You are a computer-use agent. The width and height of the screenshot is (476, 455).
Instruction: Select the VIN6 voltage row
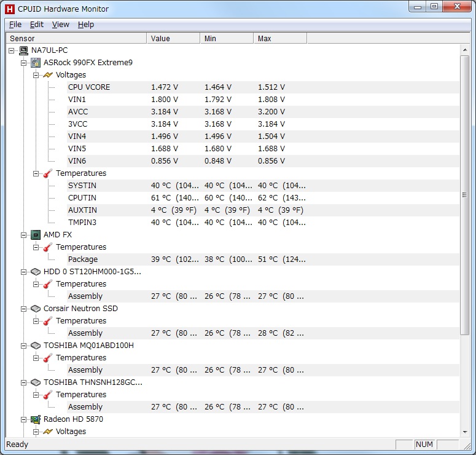coord(263,161)
